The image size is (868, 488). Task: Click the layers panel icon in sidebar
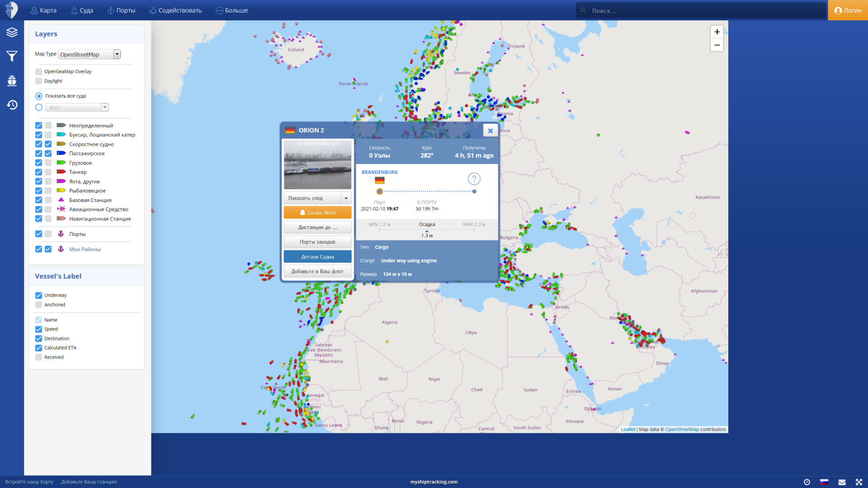tap(12, 33)
